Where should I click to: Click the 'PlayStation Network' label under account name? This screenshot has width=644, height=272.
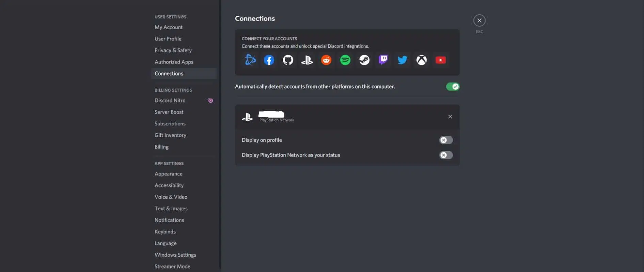pos(277,120)
